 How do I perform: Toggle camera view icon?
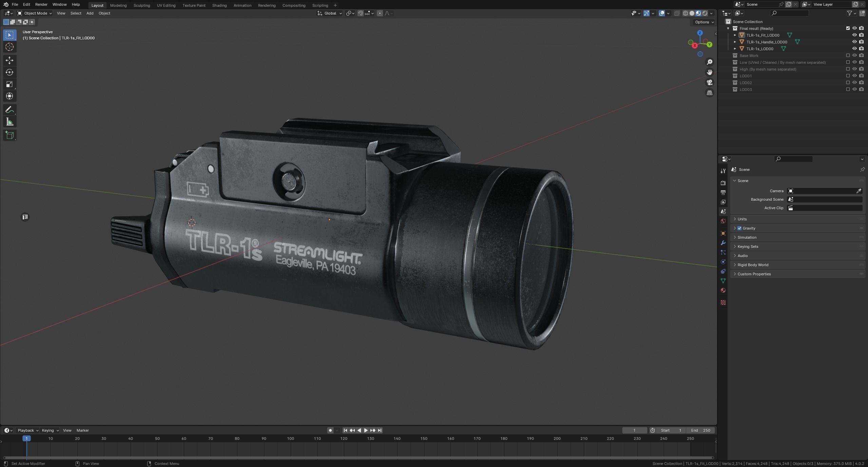tap(709, 82)
